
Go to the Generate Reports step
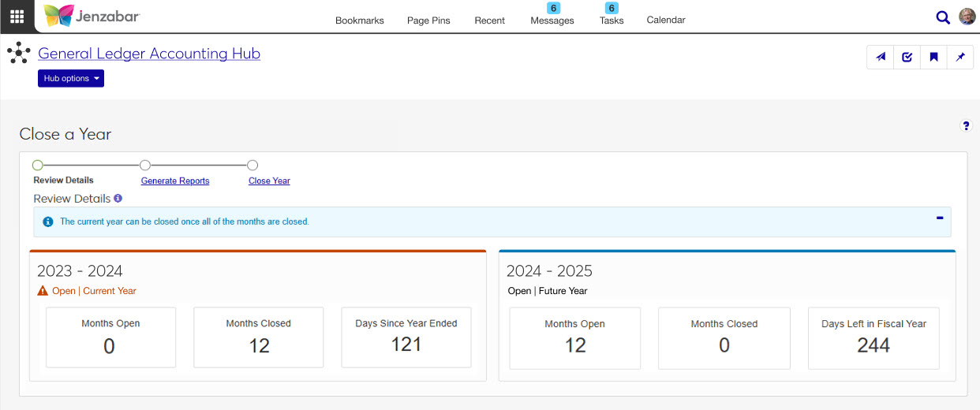(175, 181)
